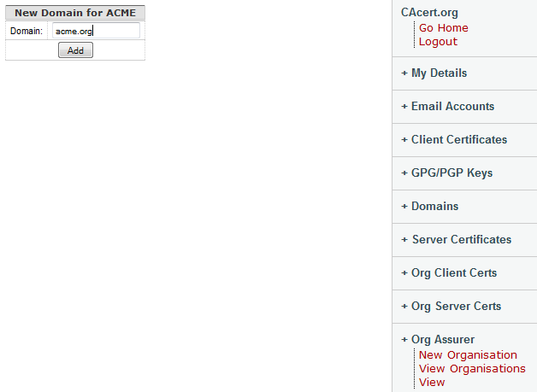Expand the My Details section

pos(439,73)
